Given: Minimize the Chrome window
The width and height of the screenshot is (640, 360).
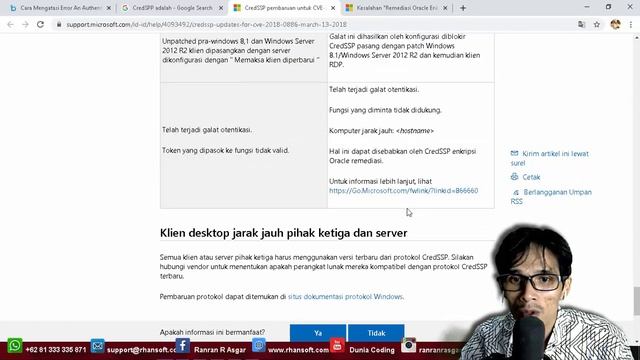Looking at the screenshot, I should click(x=587, y=7).
